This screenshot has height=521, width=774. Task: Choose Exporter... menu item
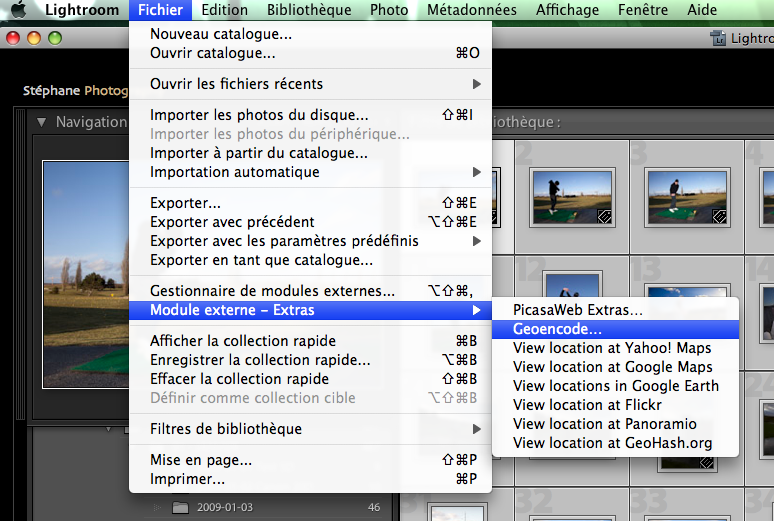pyautogui.click(x=310, y=203)
